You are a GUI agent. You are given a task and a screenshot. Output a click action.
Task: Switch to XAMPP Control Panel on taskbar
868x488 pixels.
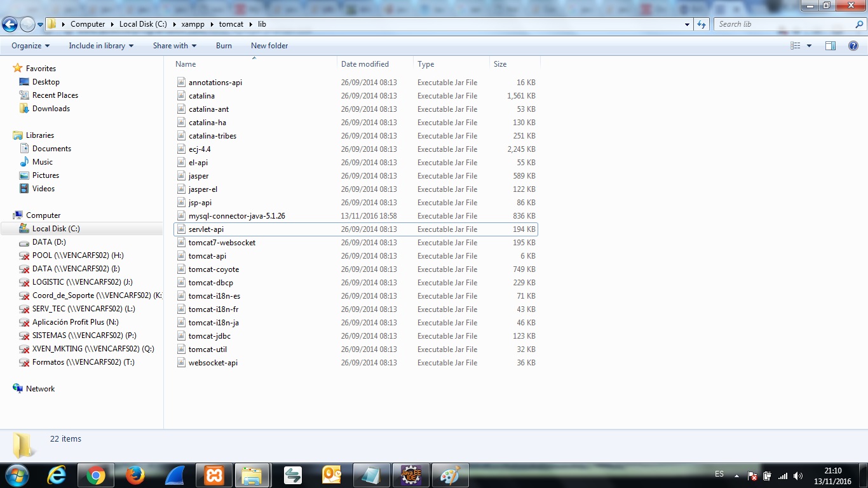214,475
